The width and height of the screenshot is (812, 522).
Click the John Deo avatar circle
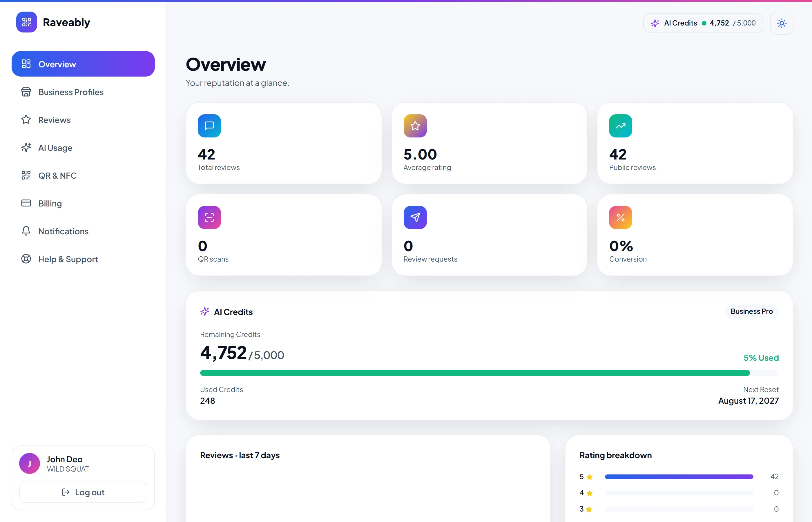click(x=30, y=463)
